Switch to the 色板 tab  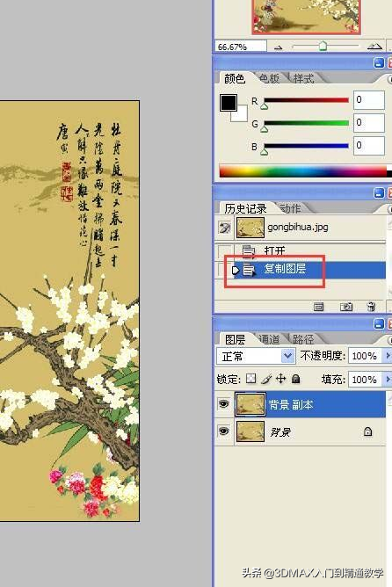click(269, 78)
